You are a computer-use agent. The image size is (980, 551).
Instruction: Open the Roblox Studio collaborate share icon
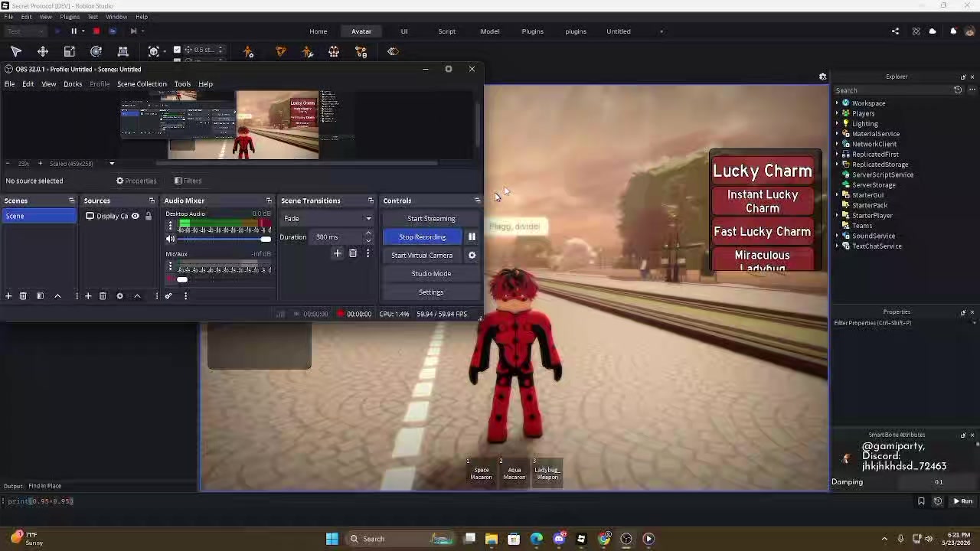(x=895, y=31)
